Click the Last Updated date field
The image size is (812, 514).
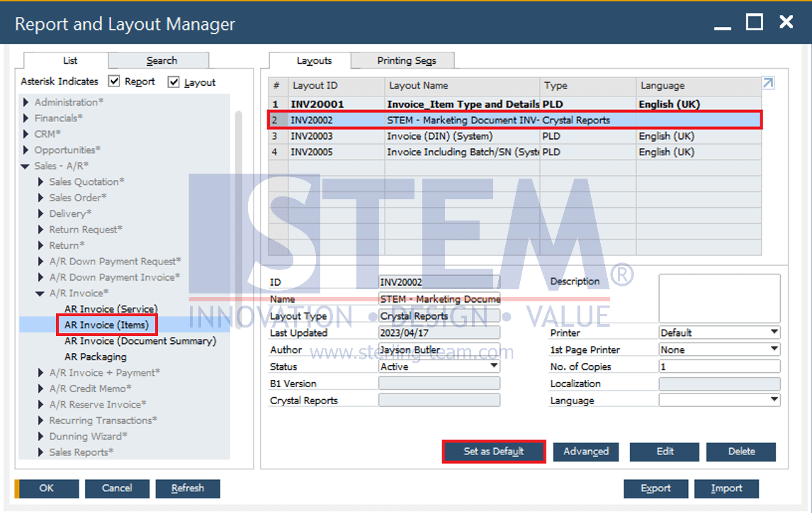(x=440, y=333)
